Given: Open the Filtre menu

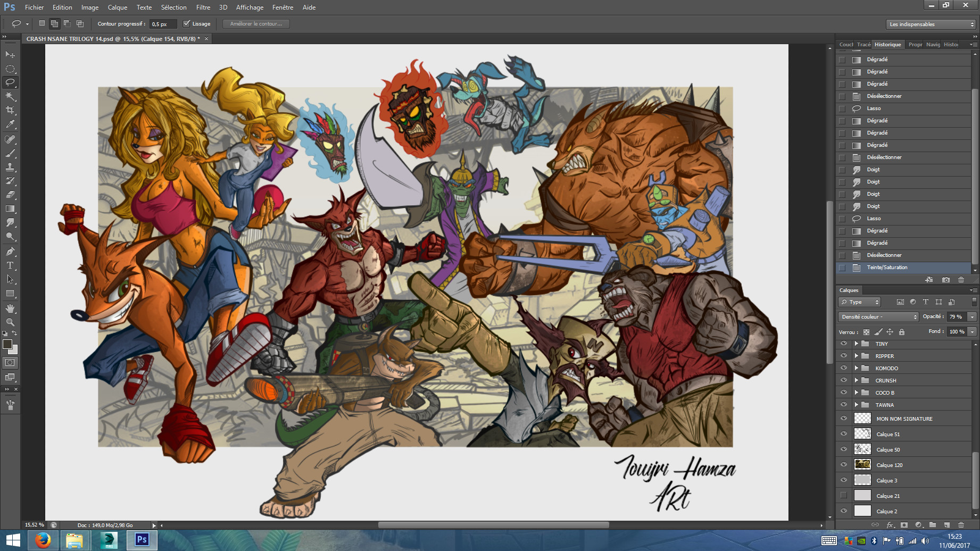Looking at the screenshot, I should tap(203, 7).
